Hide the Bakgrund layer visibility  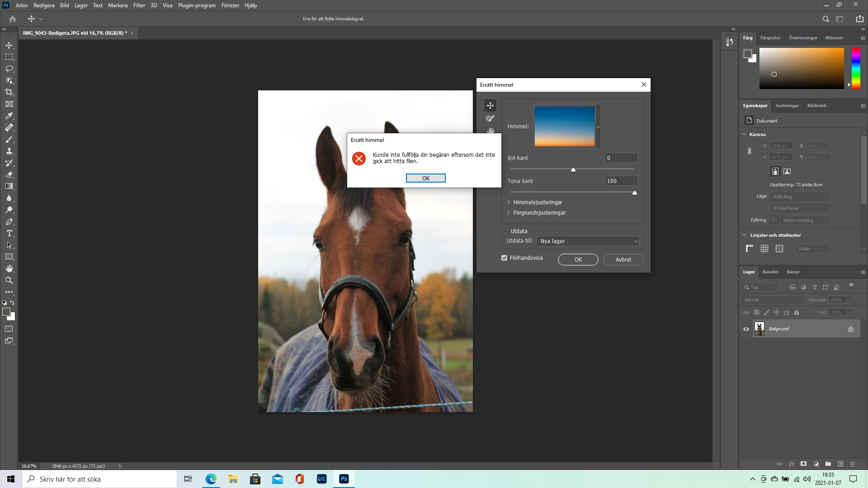[746, 329]
